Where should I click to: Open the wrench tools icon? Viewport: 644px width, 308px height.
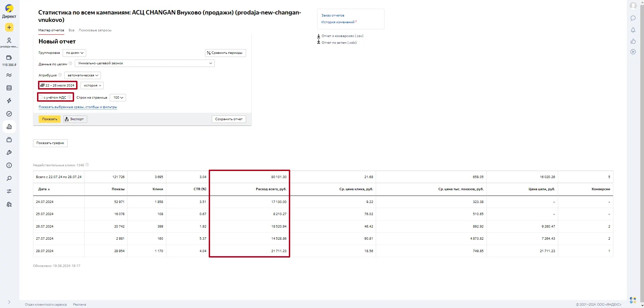[x=9, y=152]
